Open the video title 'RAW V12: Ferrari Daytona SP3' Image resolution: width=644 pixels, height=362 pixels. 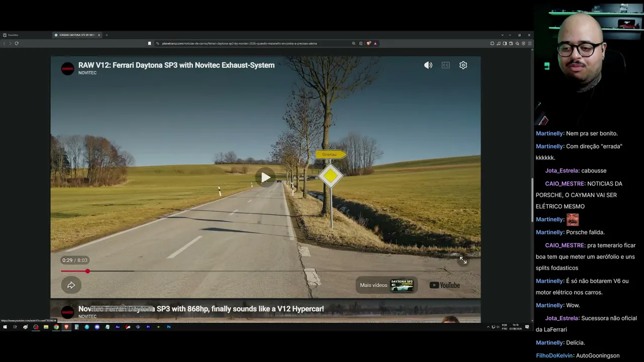point(177,65)
